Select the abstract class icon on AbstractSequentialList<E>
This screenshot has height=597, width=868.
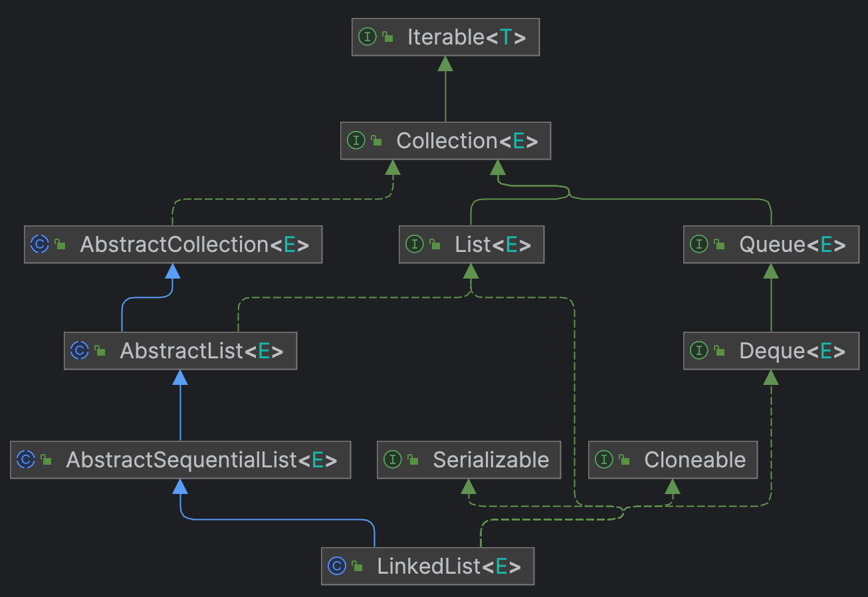point(26,460)
